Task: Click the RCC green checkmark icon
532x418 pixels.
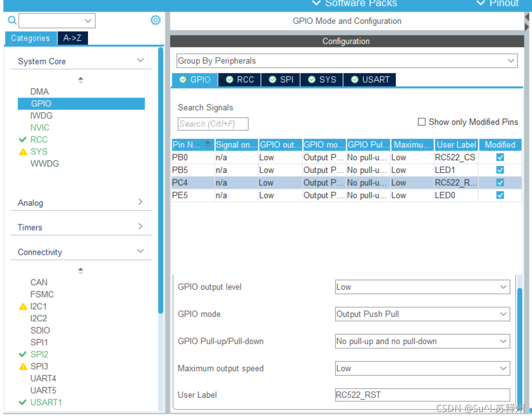Action: (23, 140)
